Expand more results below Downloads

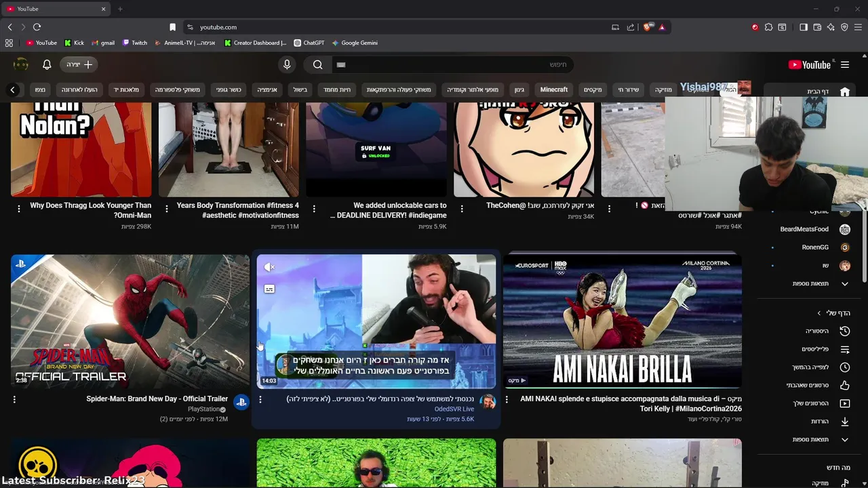[x=821, y=439]
